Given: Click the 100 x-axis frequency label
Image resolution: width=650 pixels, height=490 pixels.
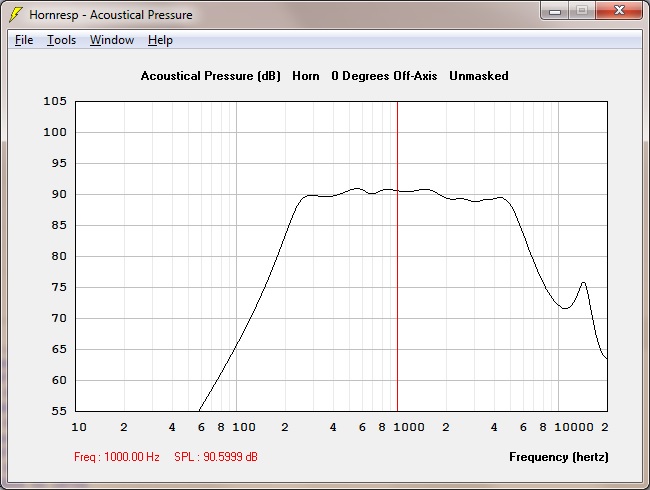Looking at the screenshot, I should (244, 427).
